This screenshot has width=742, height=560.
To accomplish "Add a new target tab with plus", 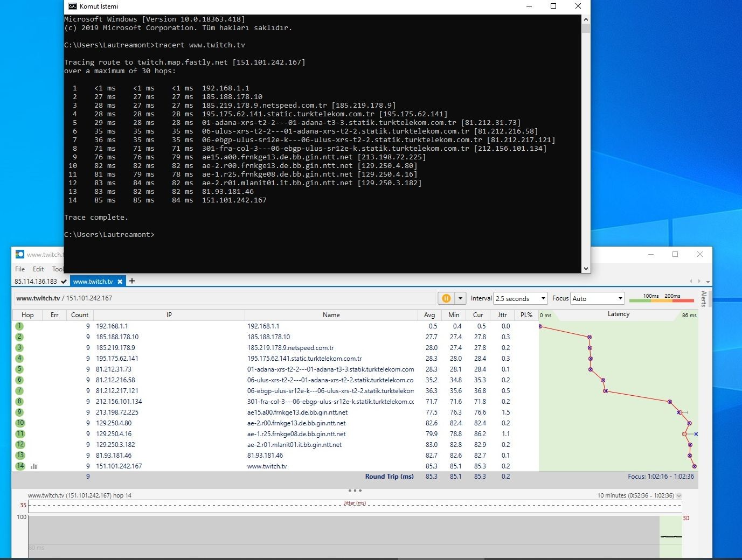I will click(x=132, y=281).
